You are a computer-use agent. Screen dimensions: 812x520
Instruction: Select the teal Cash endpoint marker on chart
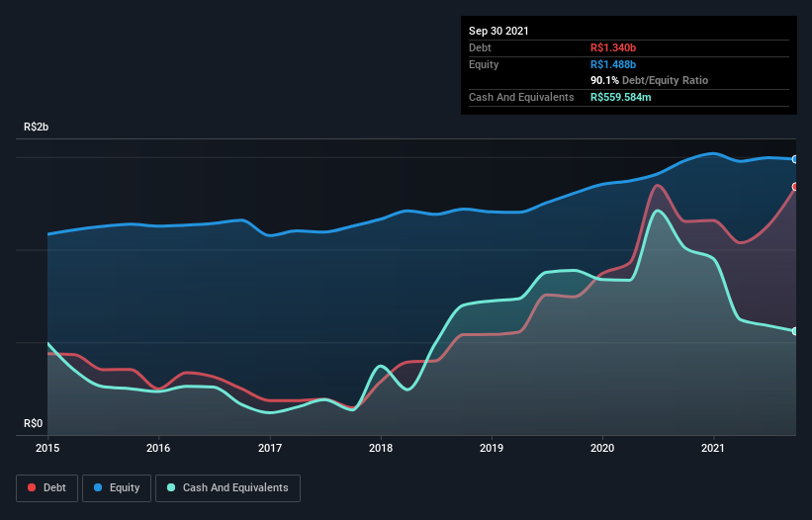coord(795,331)
